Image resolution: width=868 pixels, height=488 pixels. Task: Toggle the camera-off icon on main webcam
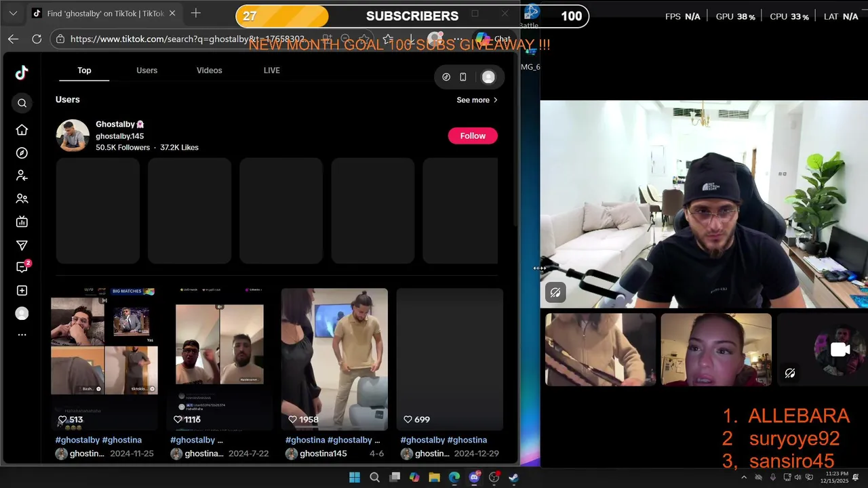[x=555, y=293]
